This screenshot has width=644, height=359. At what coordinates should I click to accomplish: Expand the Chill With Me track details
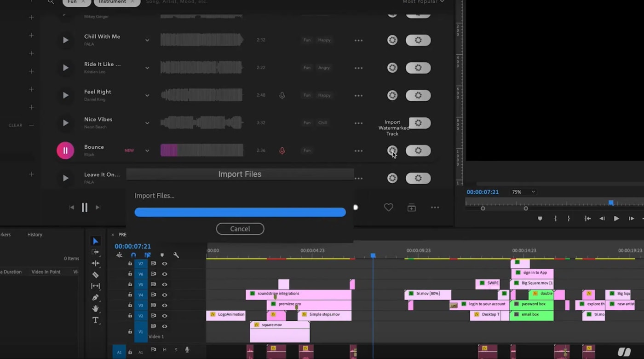point(147,40)
